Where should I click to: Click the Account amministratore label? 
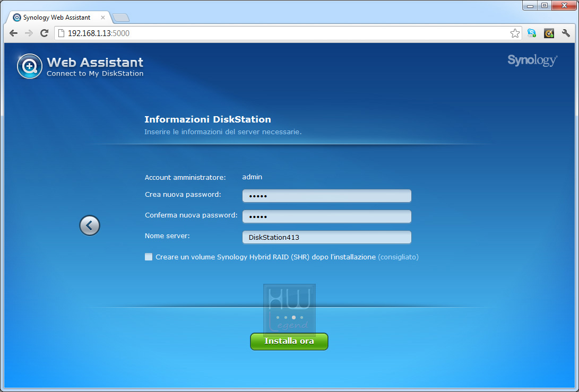[185, 178]
